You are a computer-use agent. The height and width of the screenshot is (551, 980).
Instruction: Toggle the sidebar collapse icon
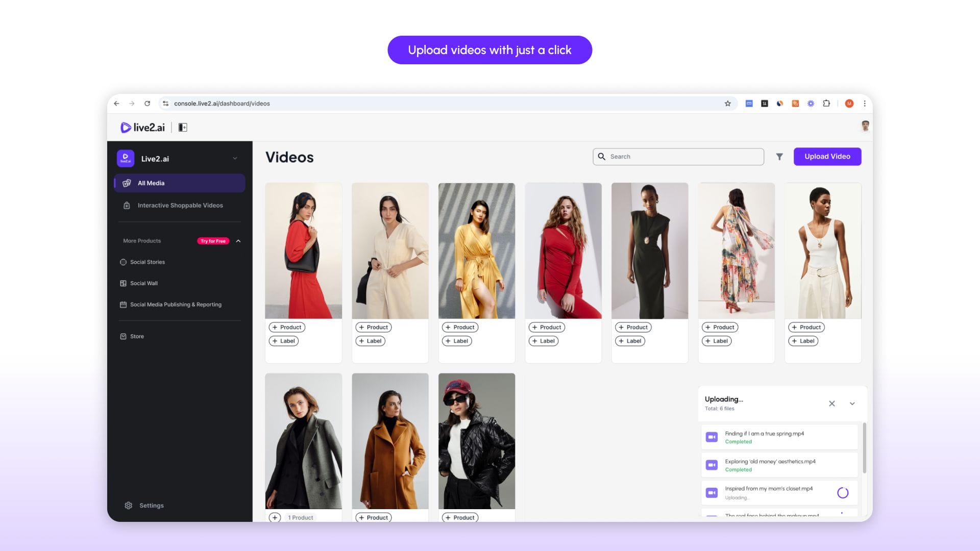(183, 128)
